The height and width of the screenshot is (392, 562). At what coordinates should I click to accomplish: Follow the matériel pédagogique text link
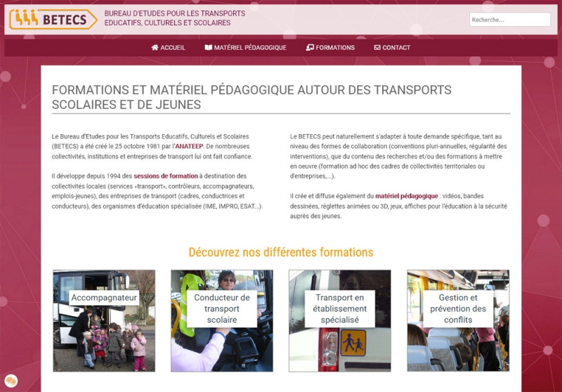407,196
